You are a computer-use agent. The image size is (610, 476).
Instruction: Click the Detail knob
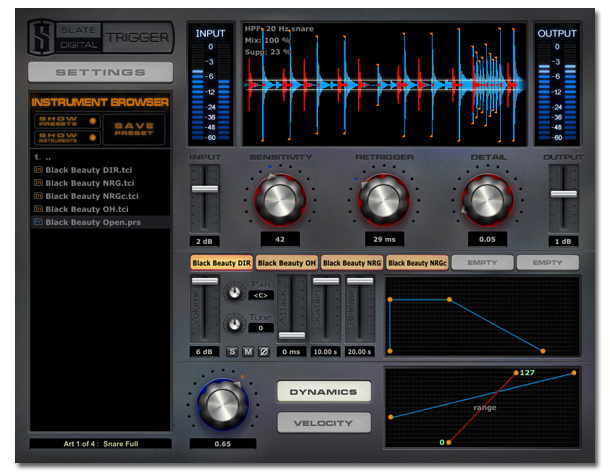(x=487, y=200)
